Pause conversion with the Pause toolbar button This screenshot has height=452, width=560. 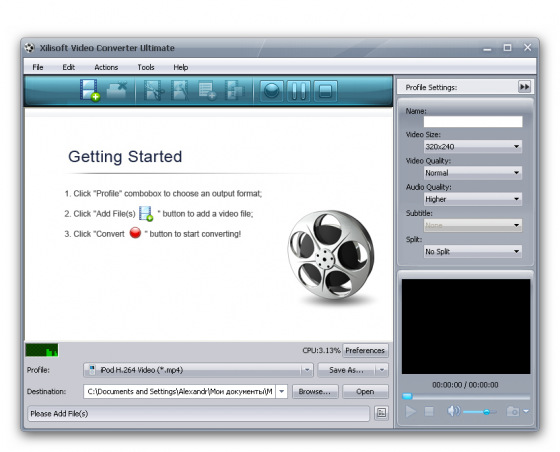coord(299,91)
